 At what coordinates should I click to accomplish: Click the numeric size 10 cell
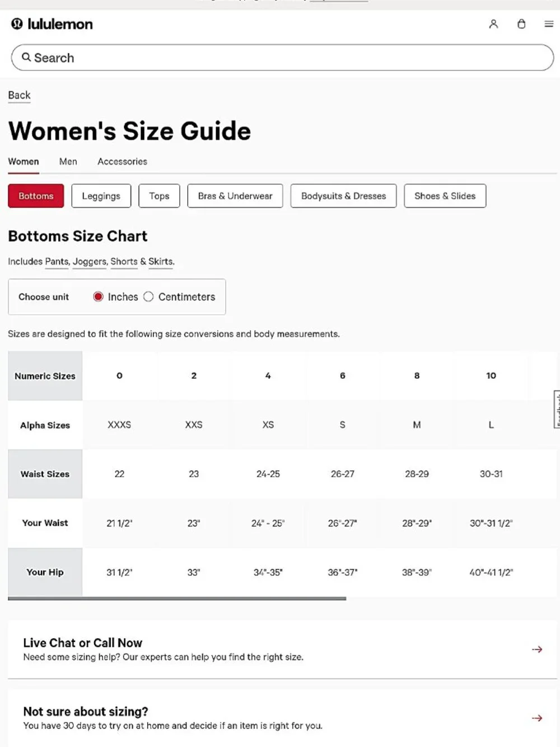pyautogui.click(x=491, y=375)
